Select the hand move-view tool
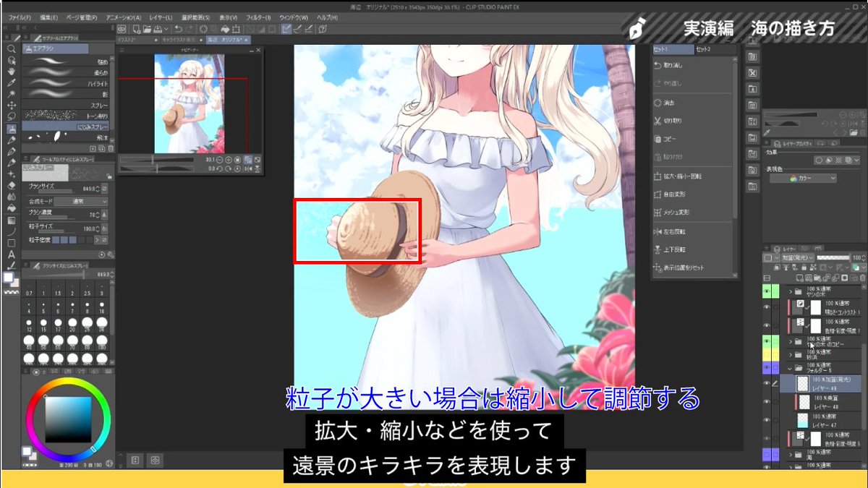 (12, 72)
